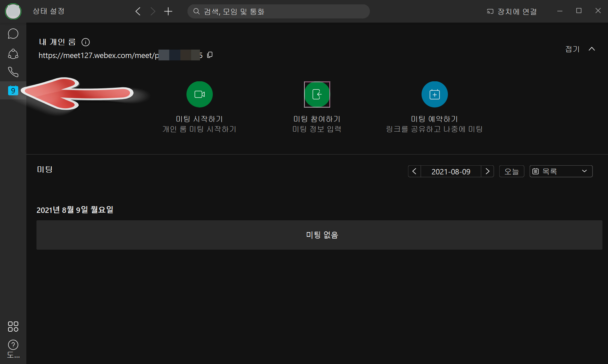The image size is (608, 364).
Task: Open the profile avatar menu
Action: [x=13, y=11]
